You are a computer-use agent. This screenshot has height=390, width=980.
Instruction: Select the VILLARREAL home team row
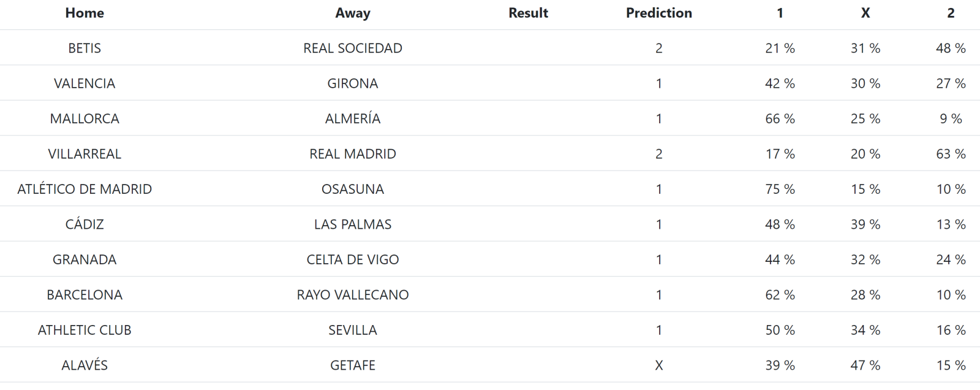pos(490,153)
